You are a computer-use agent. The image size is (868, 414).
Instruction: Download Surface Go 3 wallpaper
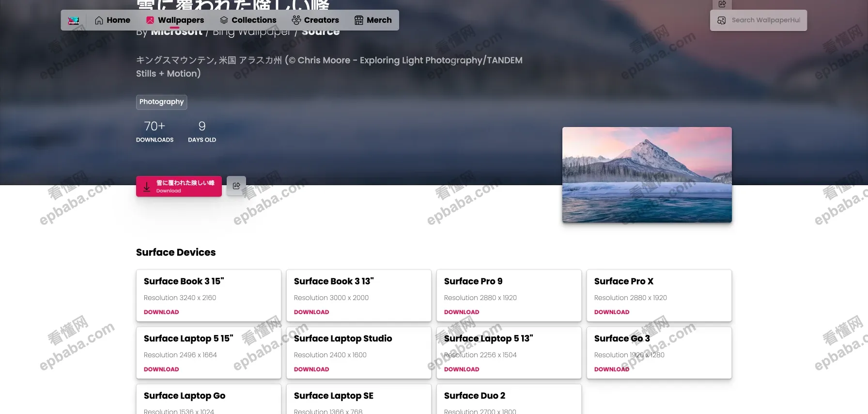pos(612,369)
